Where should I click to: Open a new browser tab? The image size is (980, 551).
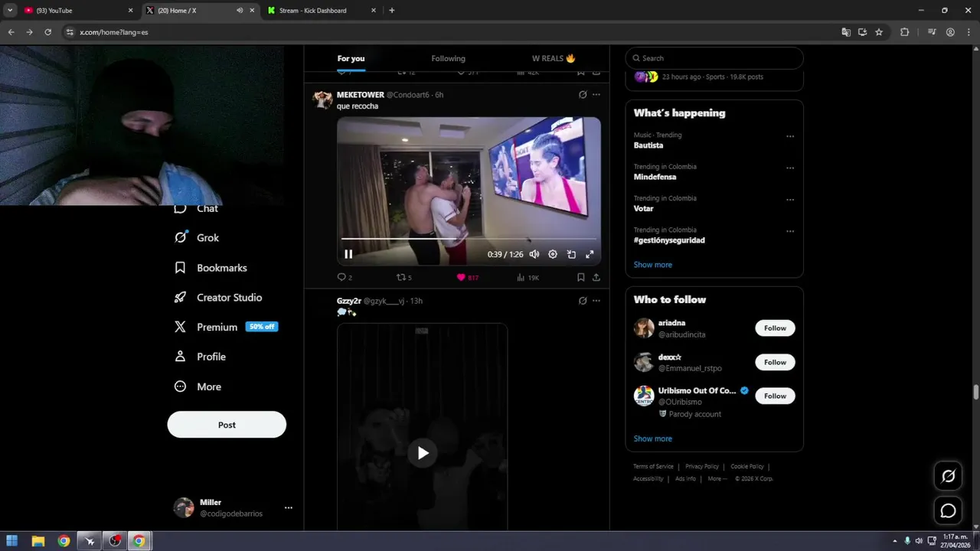[x=392, y=11]
